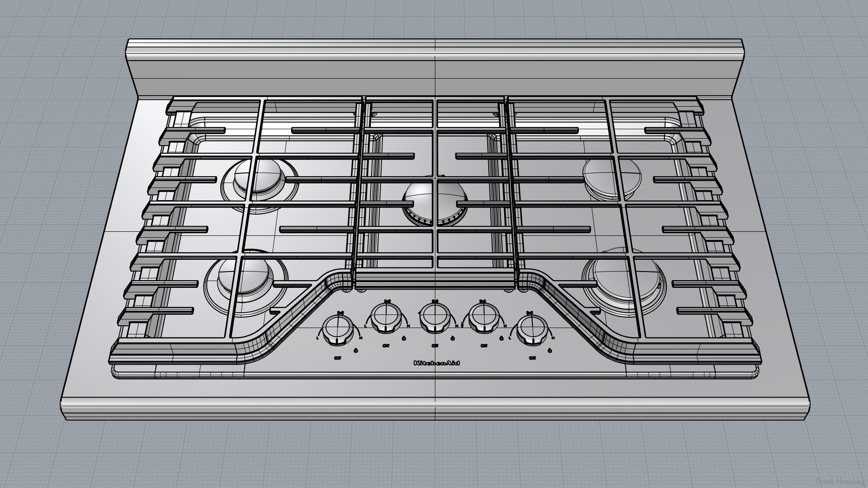Image resolution: width=868 pixels, height=488 pixels.
Task: Click the Off label under far-left knob
Action: pos(338,358)
